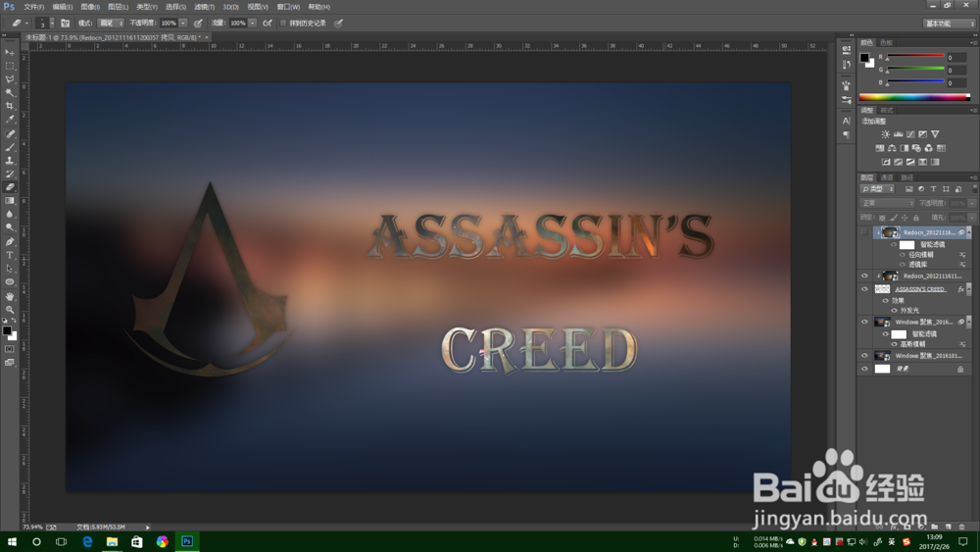Select the Ellipse shape tool

(10, 282)
